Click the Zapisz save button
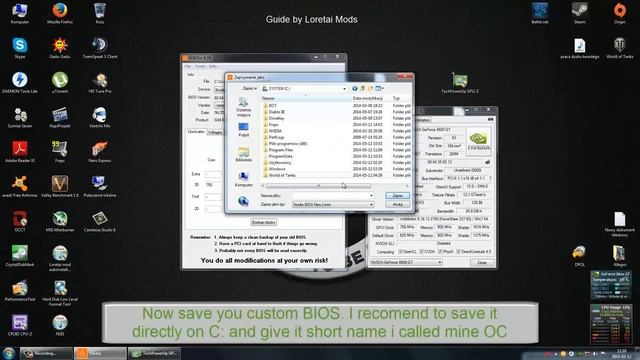Image resolution: width=640 pixels, height=360 pixels. [397, 196]
